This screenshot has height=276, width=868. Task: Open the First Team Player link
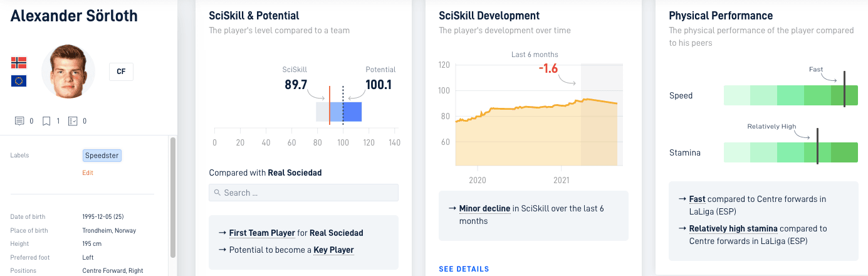coord(262,233)
